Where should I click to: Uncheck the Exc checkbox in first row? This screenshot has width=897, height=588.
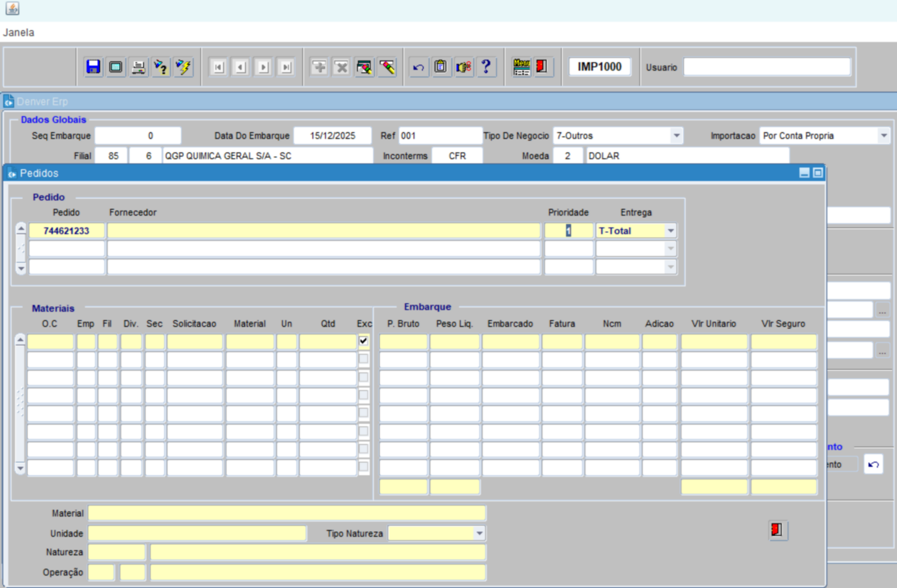tap(364, 341)
